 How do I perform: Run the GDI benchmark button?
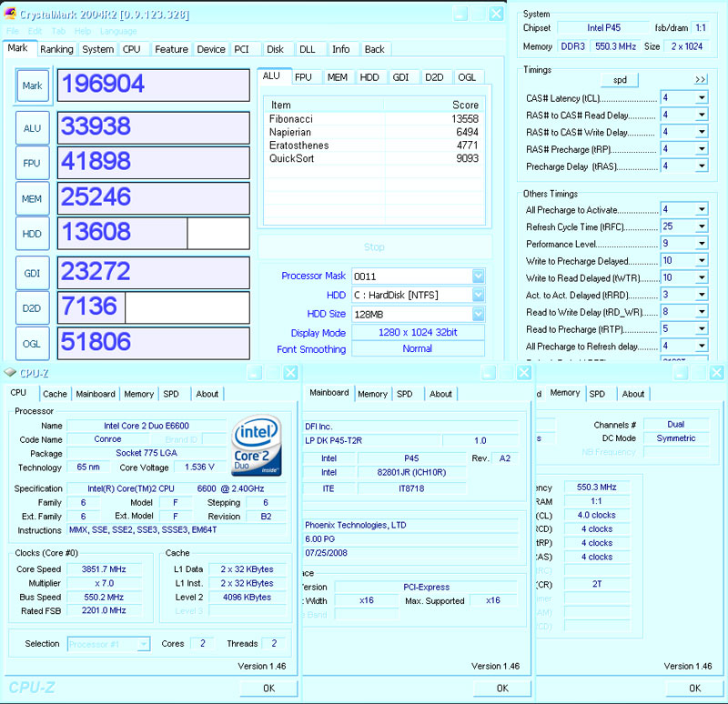[x=32, y=273]
